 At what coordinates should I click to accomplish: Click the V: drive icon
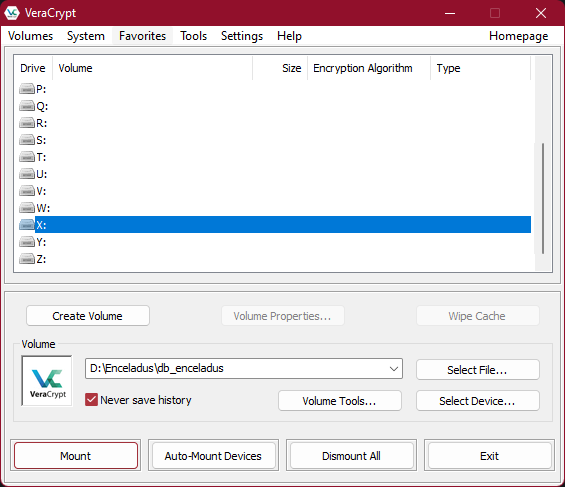tap(27, 191)
